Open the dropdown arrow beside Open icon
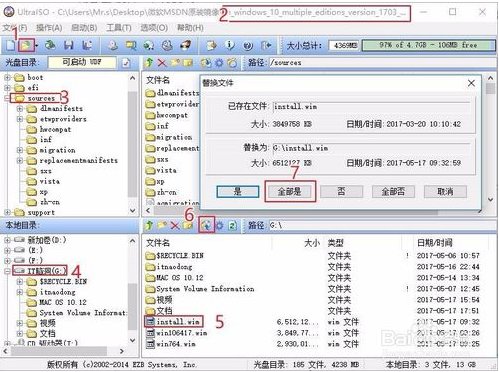 36,45
